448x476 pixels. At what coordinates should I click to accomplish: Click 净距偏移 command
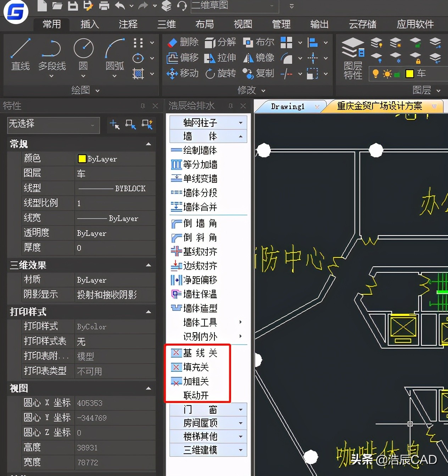click(194, 280)
